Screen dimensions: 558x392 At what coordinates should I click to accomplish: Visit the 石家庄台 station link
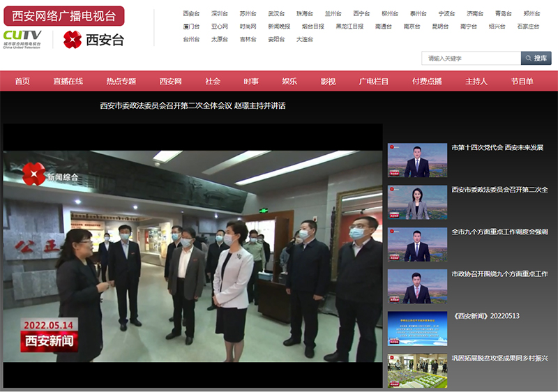(528, 27)
